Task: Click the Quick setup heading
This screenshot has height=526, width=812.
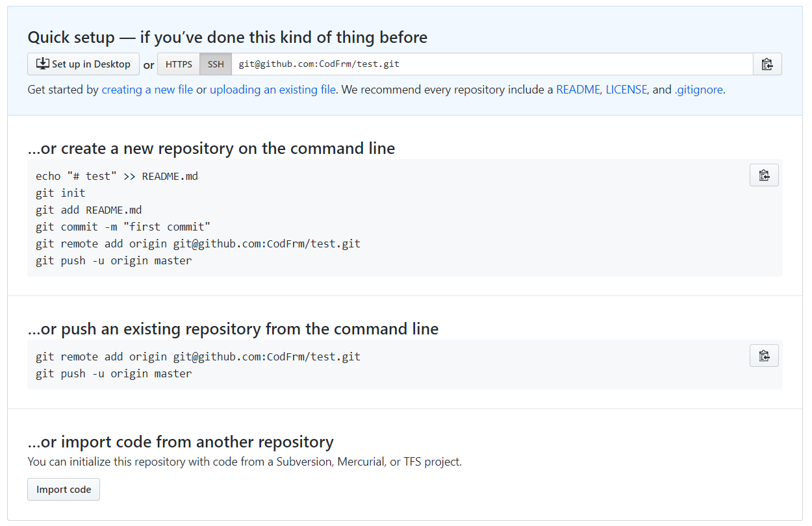Action: click(227, 38)
